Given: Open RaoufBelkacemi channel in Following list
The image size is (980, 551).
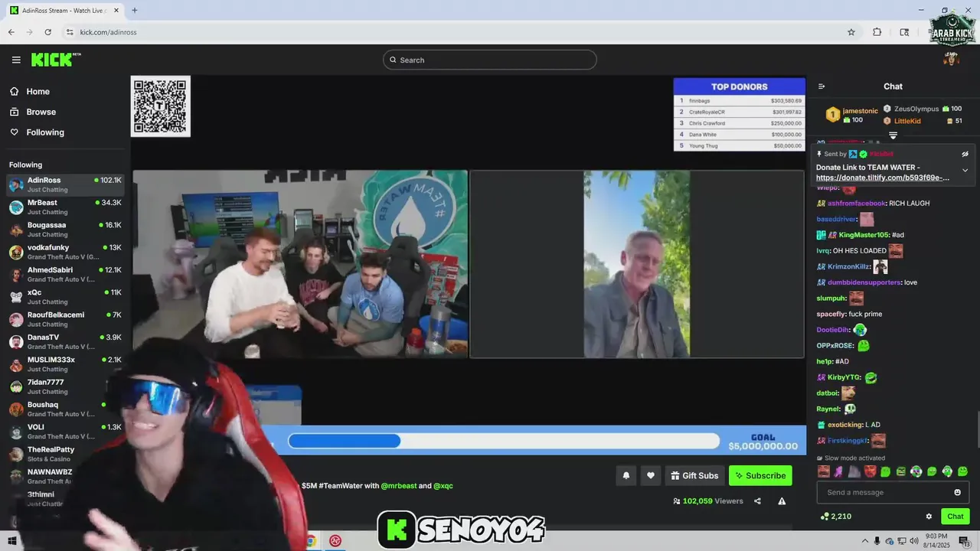Looking at the screenshot, I should tap(64, 319).
